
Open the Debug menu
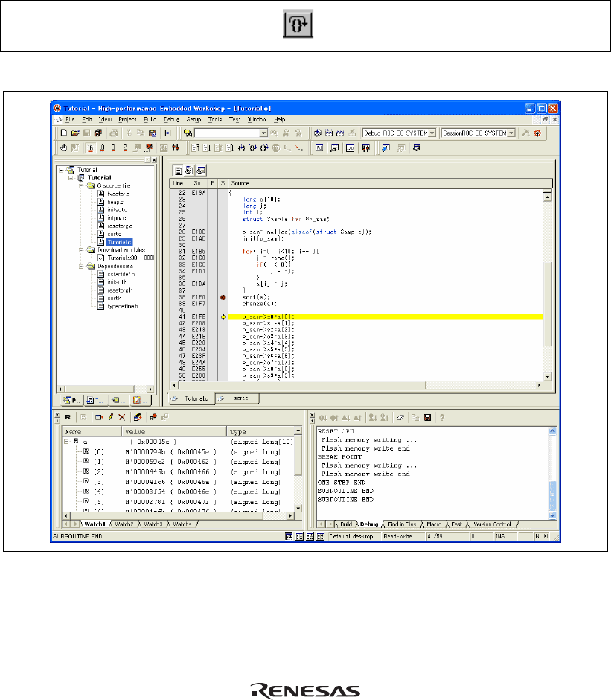(171, 120)
